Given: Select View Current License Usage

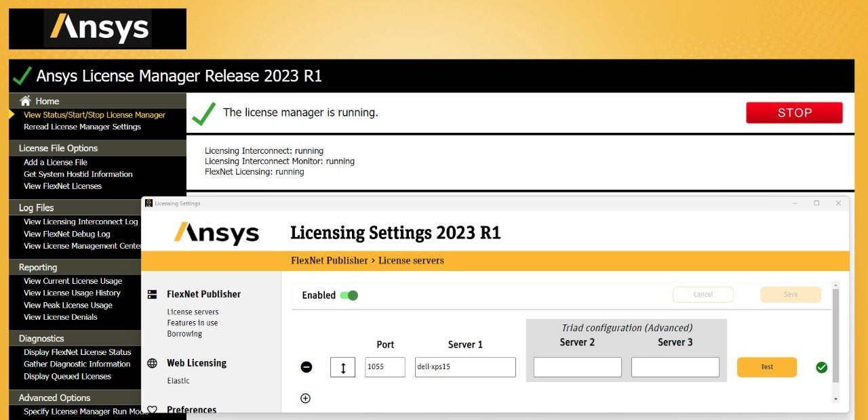Looking at the screenshot, I should click(73, 281).
